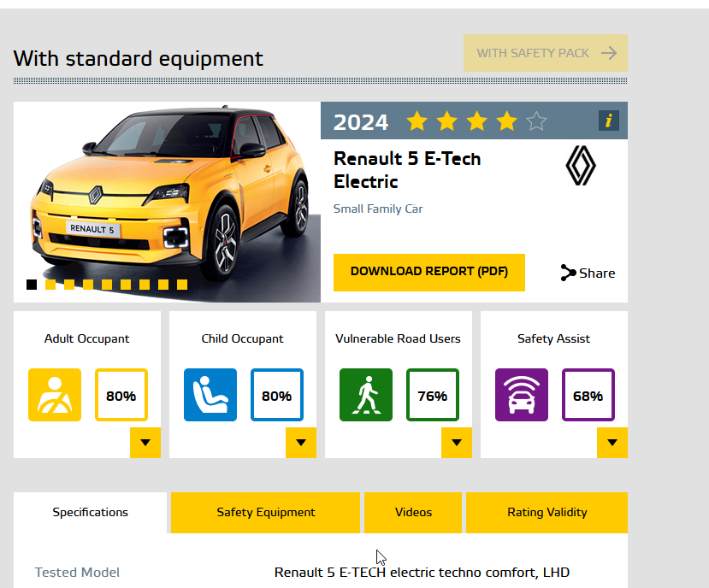Select the fourth carousel image dot
This screenshot has height=588, width=709.
click(88, 285)
